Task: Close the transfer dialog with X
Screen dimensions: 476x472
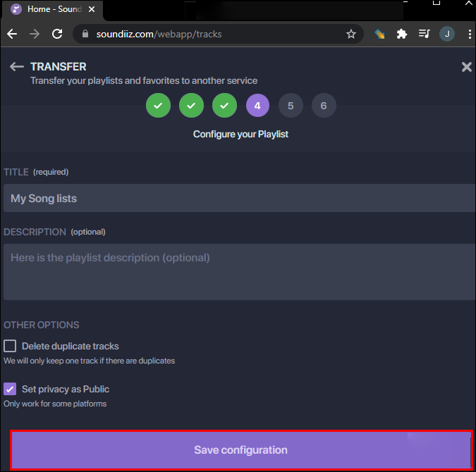Action: (466, 67)
